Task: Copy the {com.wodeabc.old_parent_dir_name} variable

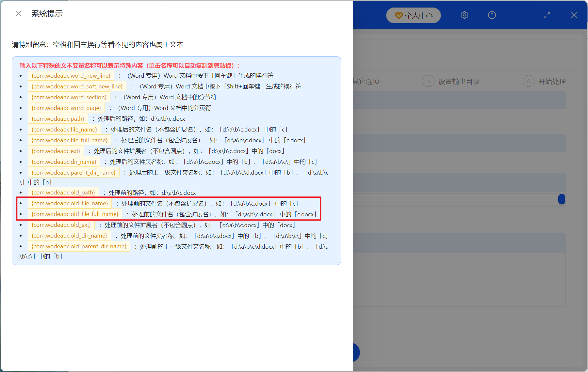Action: [x=79, y=246]
